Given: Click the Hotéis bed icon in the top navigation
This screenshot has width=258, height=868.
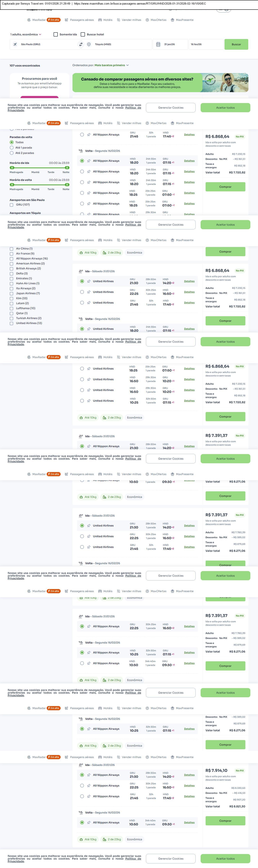Looking at the screenshot, I should pos(100,20).
